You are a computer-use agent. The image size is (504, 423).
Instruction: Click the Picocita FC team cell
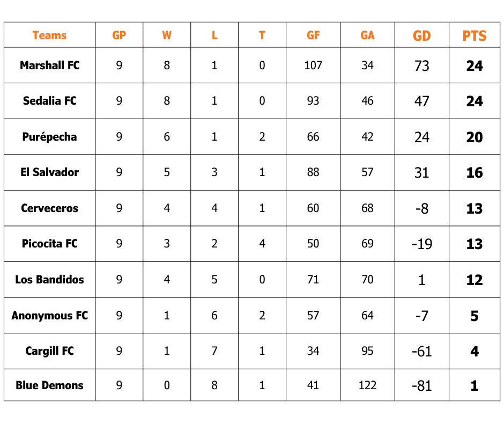(49, 244)
